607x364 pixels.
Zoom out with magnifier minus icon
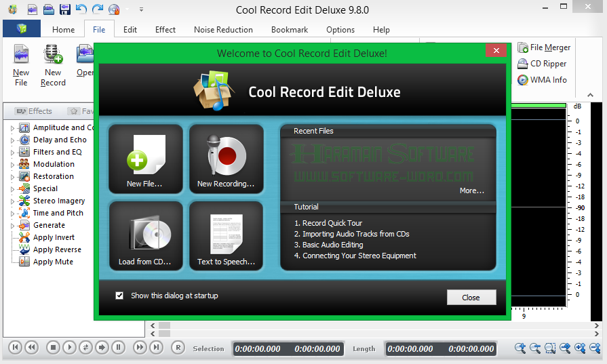535,348
